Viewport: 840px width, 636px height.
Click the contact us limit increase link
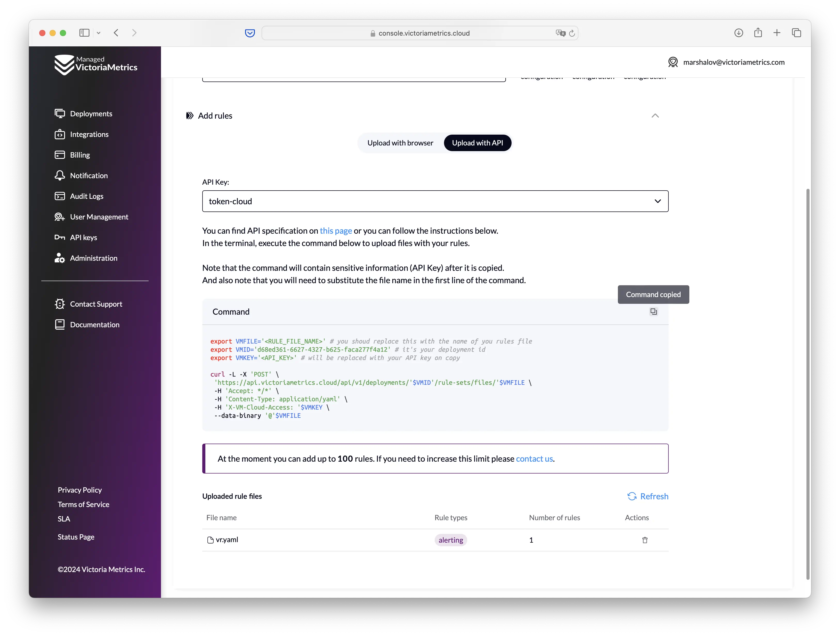point(534,458)
